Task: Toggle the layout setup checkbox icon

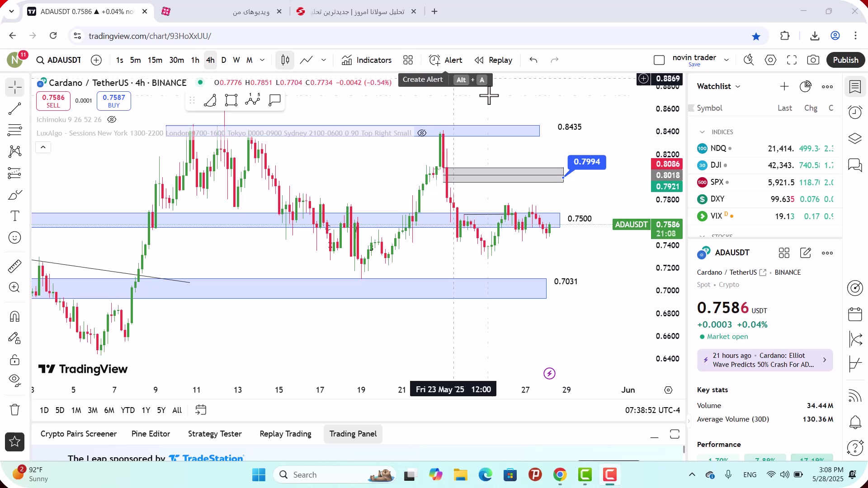Action: coord(659,60)
